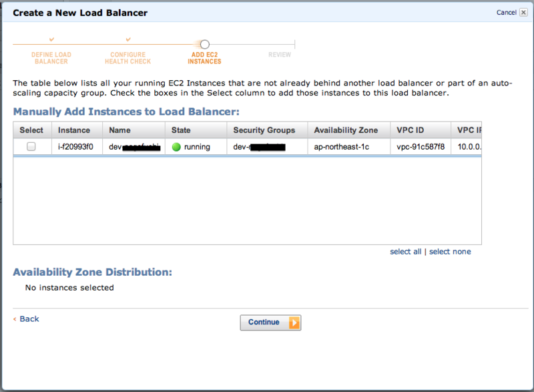Click the 'select none' link

pos(450,252)
